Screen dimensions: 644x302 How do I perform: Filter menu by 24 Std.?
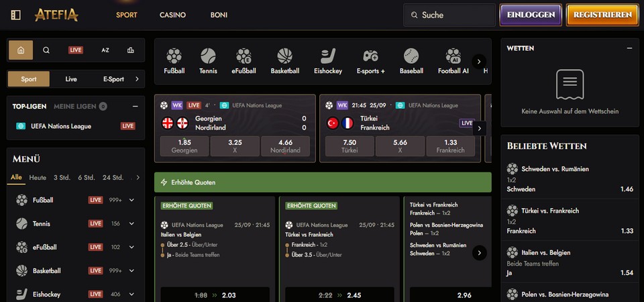pos(113,177)
